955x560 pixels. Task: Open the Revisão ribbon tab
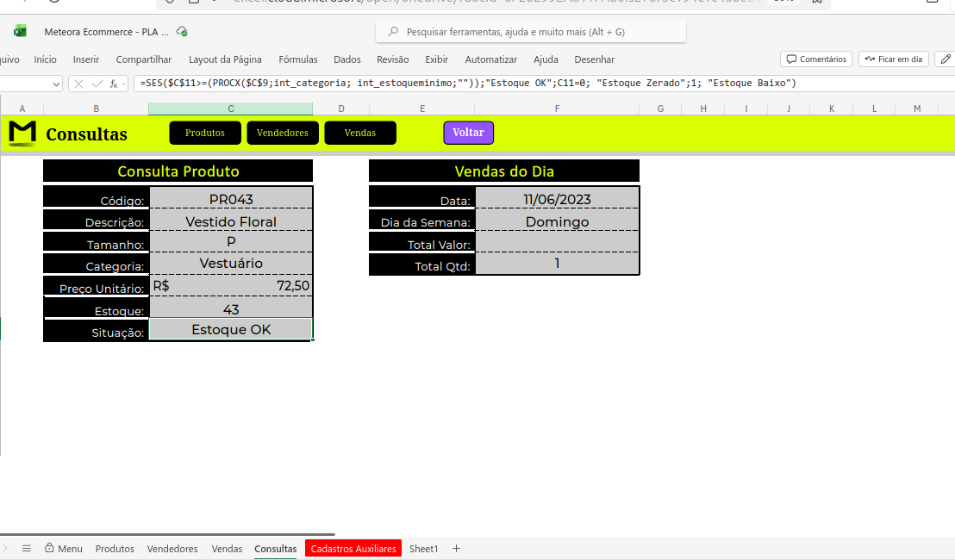click(x=393, y=59)
